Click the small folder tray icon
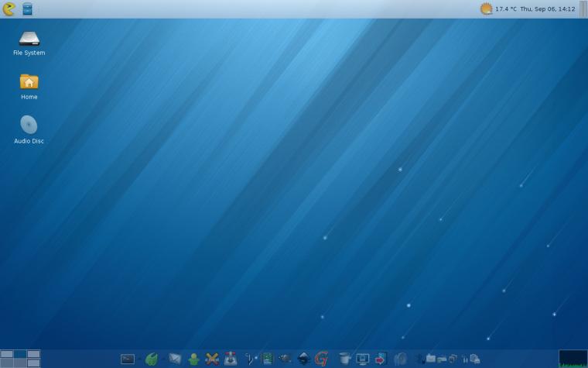Viewport: 588px width, 368px height. (430, 359)
